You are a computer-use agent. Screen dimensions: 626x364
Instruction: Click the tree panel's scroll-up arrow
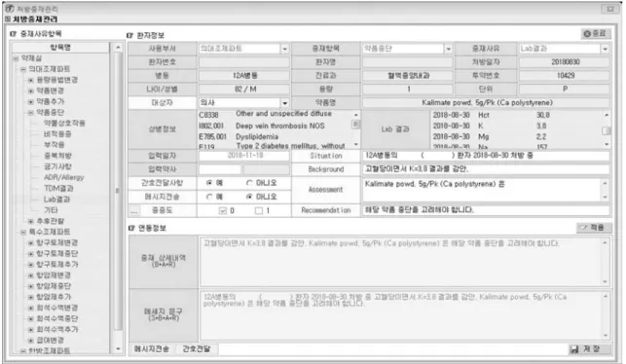pyautogui.click(x=118, y=48)
